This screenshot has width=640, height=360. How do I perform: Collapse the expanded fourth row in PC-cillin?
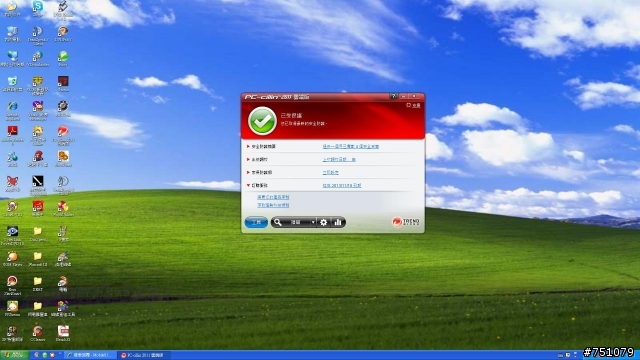(248, 185)
